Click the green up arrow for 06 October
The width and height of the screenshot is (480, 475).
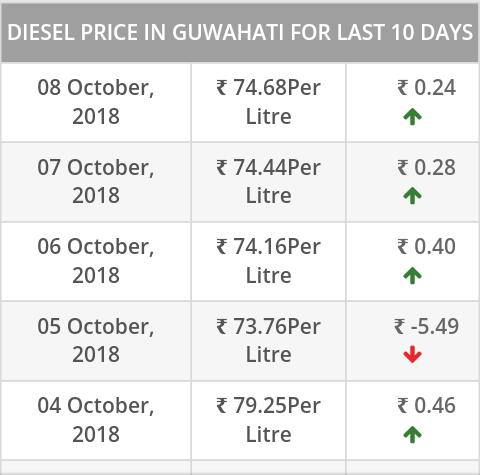(412, 276)
